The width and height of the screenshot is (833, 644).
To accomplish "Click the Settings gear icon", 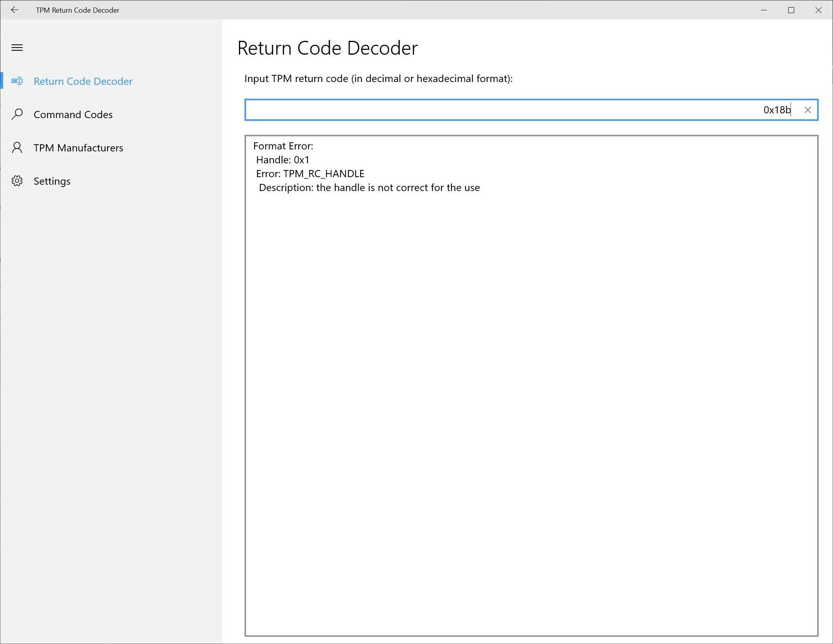I will click(17, 181).
